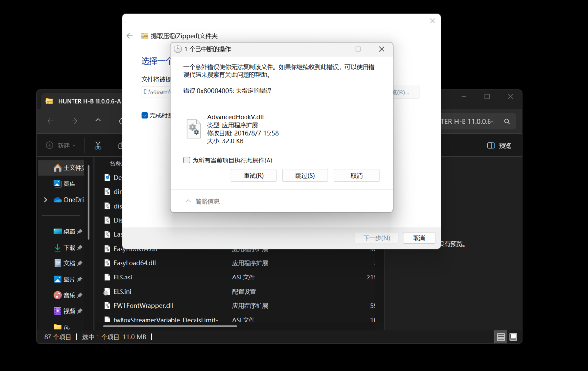This screenshot has width=588, height=371.
Task: Skip this file with 跳过(S)
Action: coord(305,176)
